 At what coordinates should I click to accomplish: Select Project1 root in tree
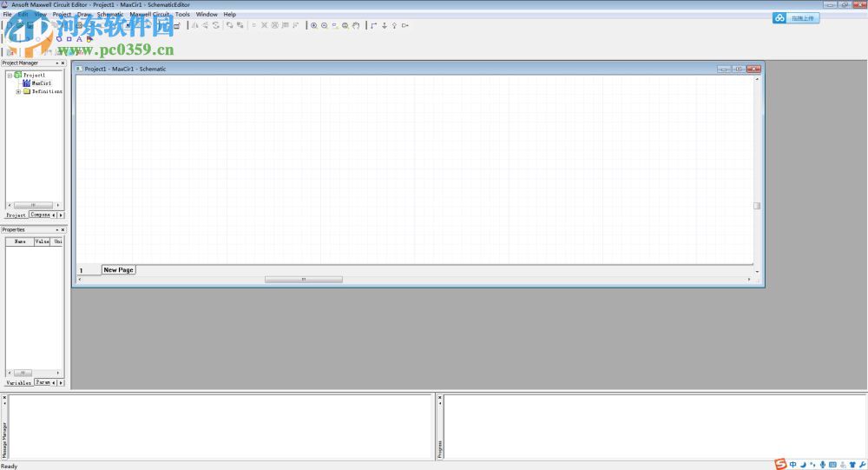point(35,76)
